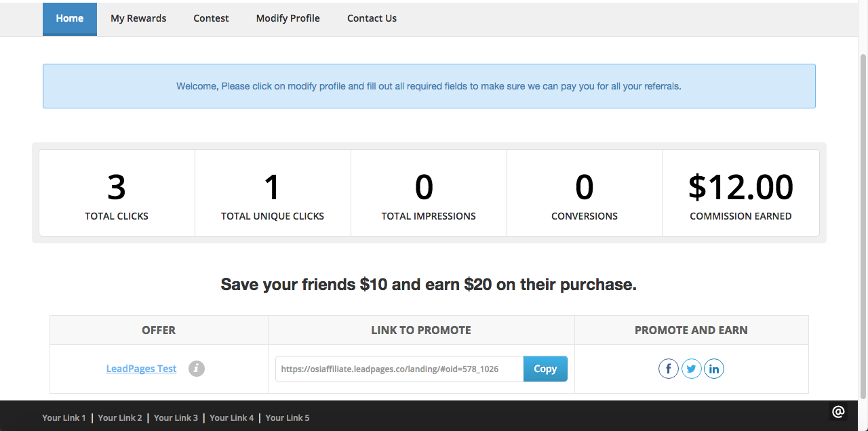The width and height of the screenshot is (868, 431).
Task: Open the LeadPages Test offer link
Action: [141, 369]
